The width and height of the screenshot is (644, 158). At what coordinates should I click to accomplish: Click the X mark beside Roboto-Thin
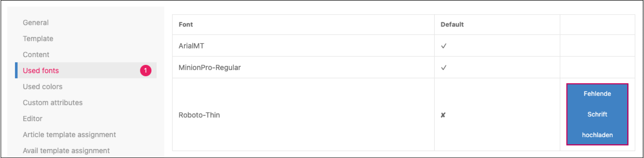[x=443, y=115]
